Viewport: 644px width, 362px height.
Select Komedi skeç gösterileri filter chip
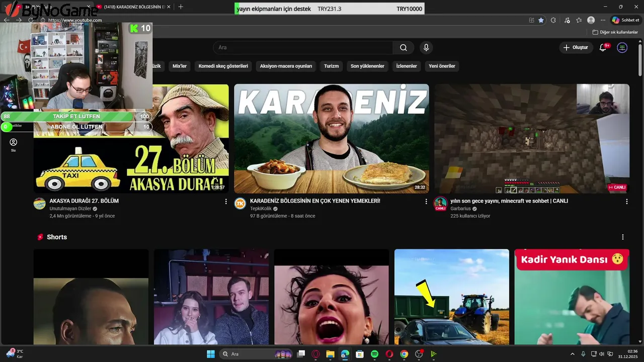coord(223,66)
